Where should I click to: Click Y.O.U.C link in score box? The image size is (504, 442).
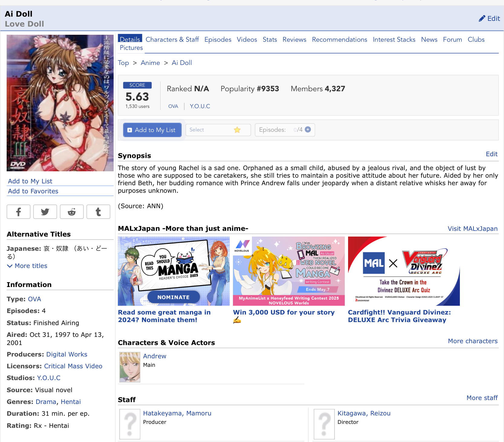click(200, 106)
